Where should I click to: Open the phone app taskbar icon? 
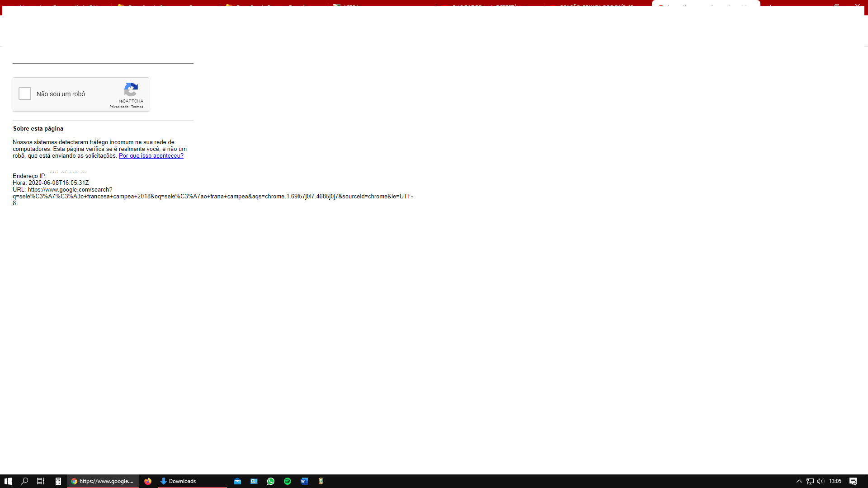(321, 481)
